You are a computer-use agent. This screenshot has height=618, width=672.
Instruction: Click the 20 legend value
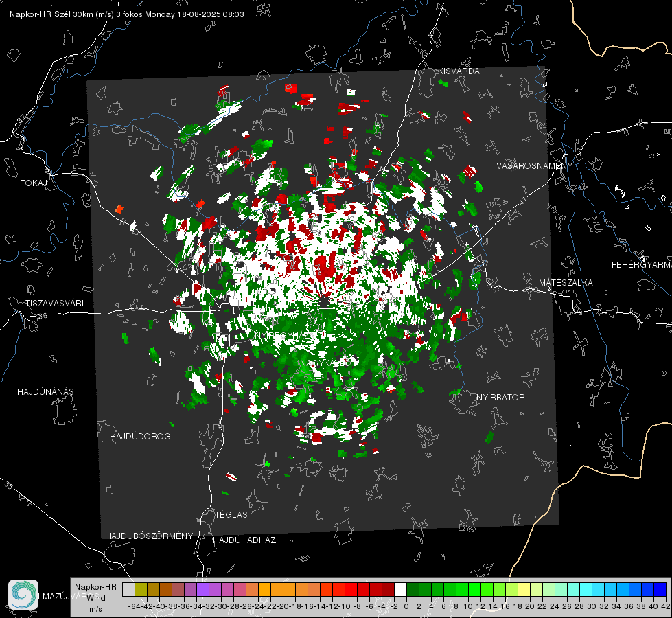530,606
